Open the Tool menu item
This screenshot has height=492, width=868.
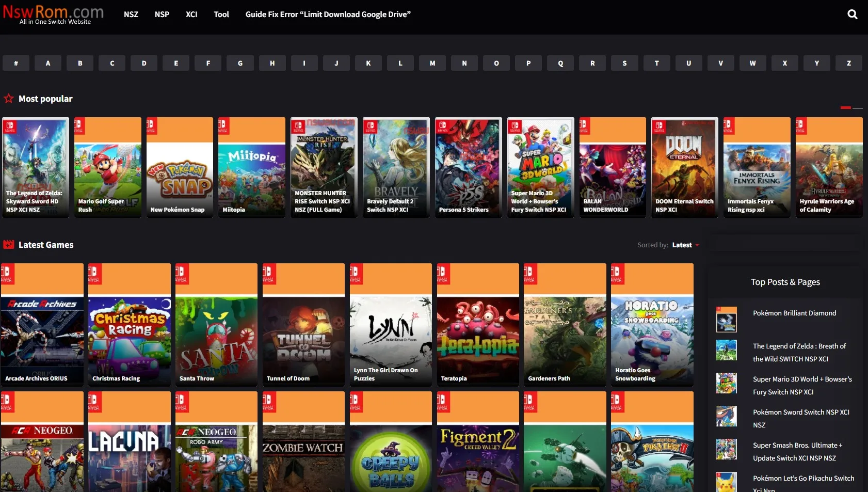tap(221, 14)
